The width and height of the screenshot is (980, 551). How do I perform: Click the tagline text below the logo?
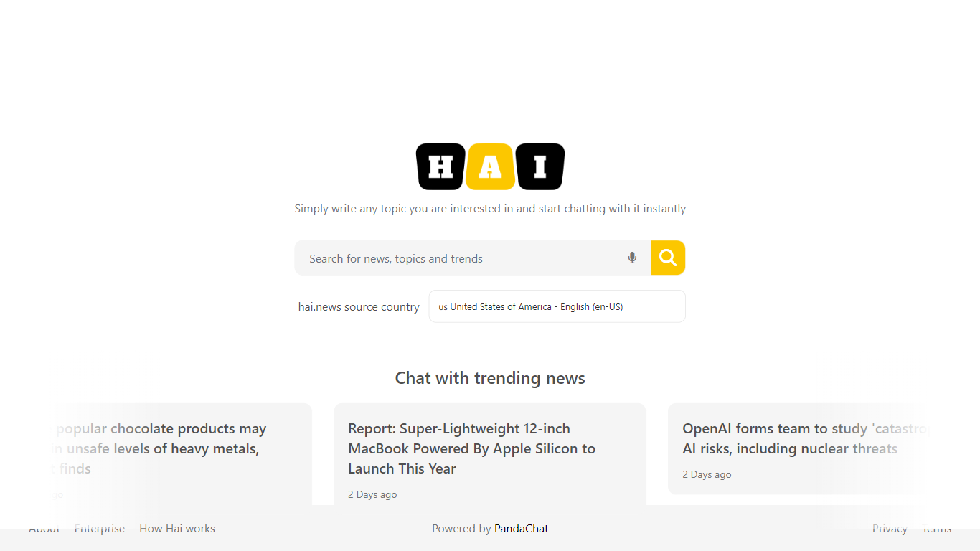(490, 209)
